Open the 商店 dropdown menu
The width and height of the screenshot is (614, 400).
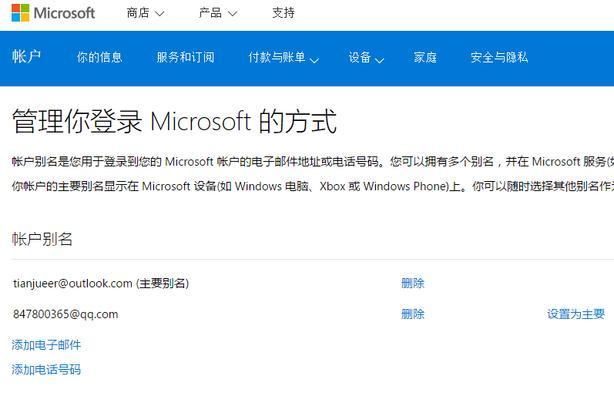click(145, 13)
